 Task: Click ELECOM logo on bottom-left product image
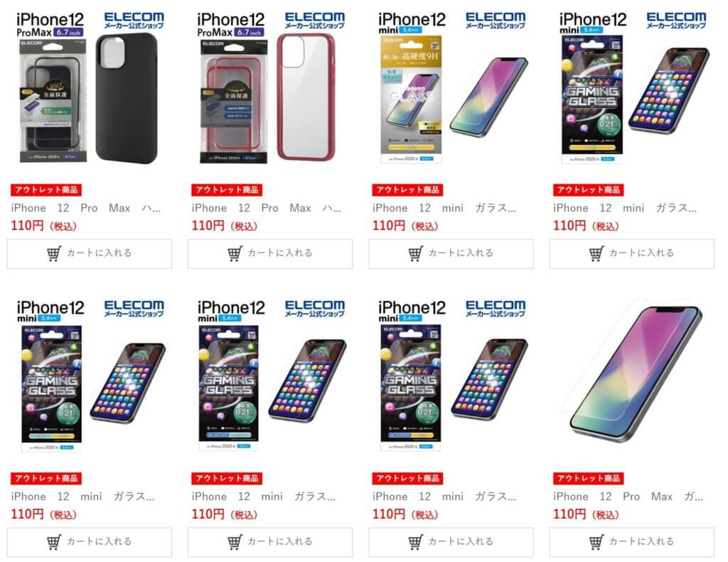click(x=134, y=308)
